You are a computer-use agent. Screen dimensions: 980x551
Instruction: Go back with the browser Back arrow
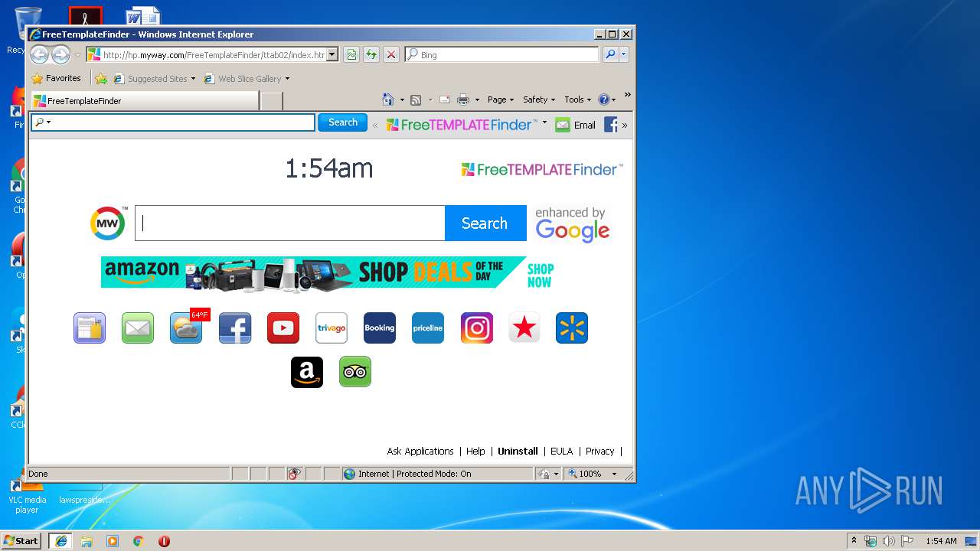[39, 54]
